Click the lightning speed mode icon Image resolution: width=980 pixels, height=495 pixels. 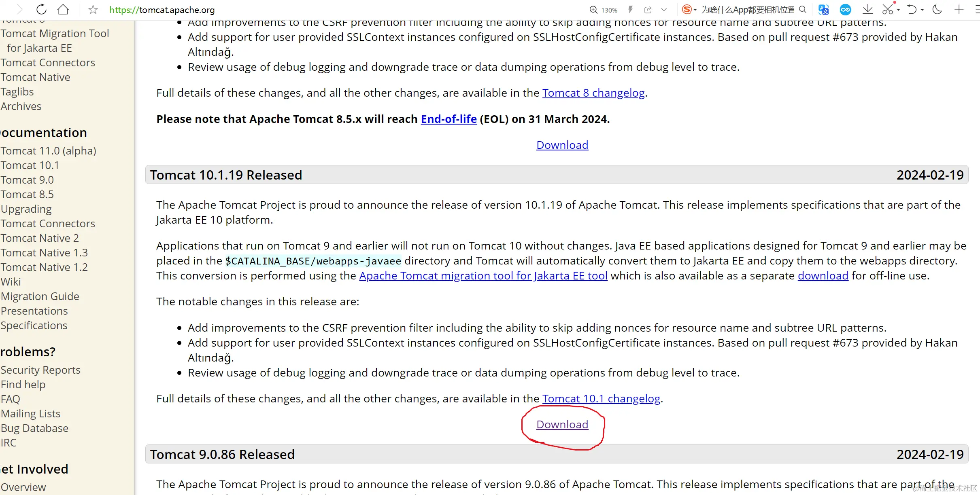click(630, 10)
